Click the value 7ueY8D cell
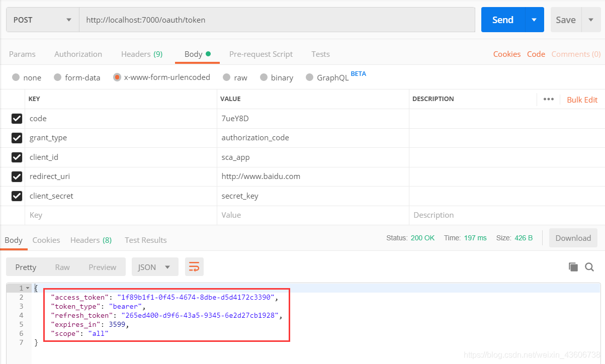605x364 pixels. [x=313, y=119]
